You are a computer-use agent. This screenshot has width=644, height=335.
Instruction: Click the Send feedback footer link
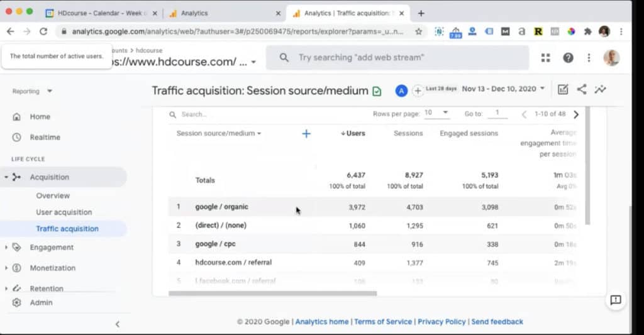coord(497,322)
